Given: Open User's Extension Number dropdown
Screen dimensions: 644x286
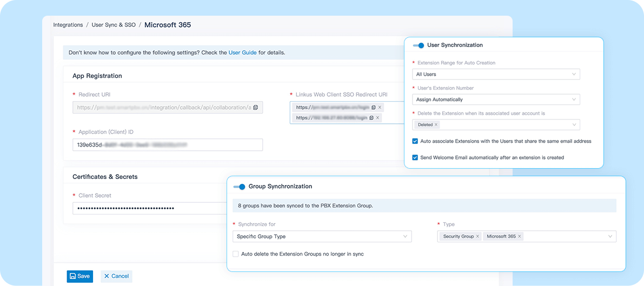Looking at the screenshot, I should [496, 99].
